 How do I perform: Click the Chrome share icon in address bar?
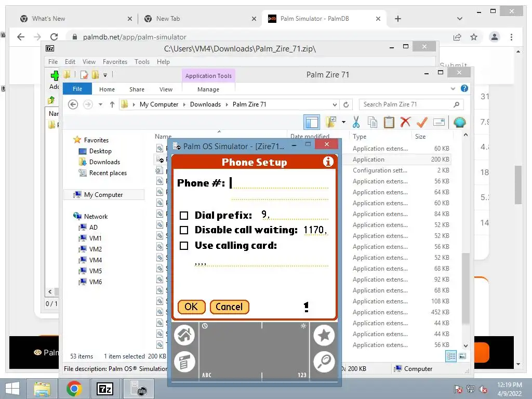click(457, 37)
